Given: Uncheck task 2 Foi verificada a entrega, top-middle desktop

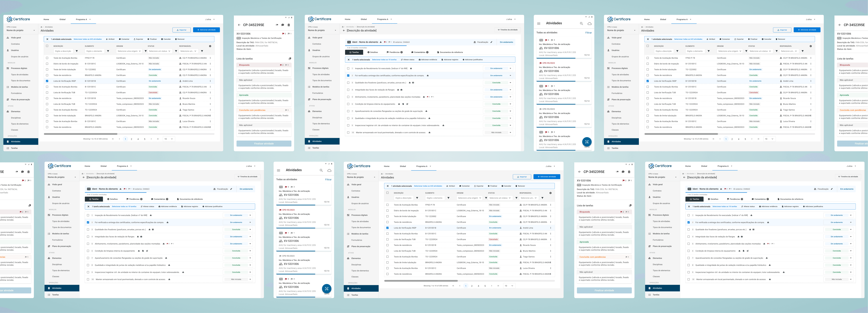Looking at the screenshot, I should [348, 75].
